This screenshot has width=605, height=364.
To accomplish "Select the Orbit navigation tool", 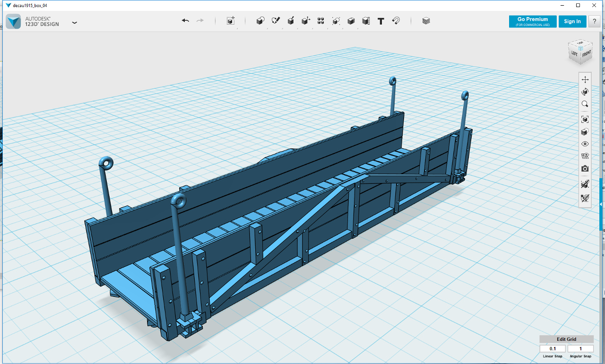I will coord(585,92).
